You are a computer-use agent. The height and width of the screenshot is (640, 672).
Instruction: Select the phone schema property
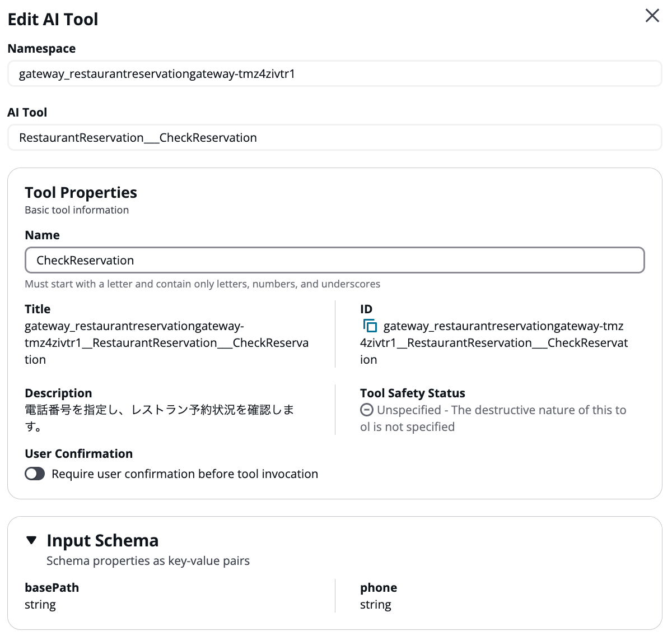tap(379, 587)
